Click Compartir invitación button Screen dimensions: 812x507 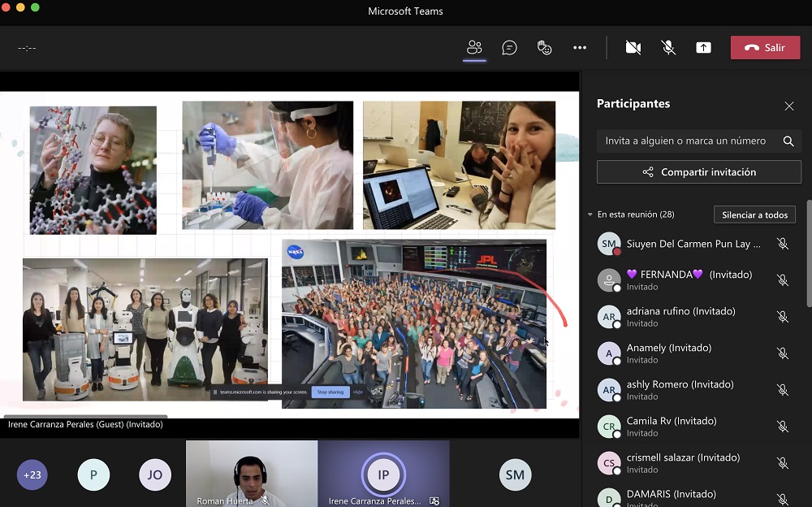[698, 172]
